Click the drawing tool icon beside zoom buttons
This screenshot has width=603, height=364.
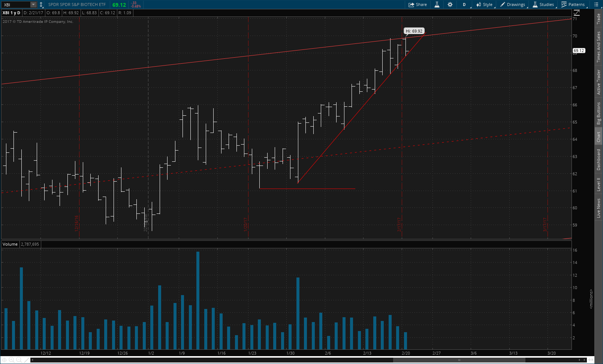coord(26,360)
